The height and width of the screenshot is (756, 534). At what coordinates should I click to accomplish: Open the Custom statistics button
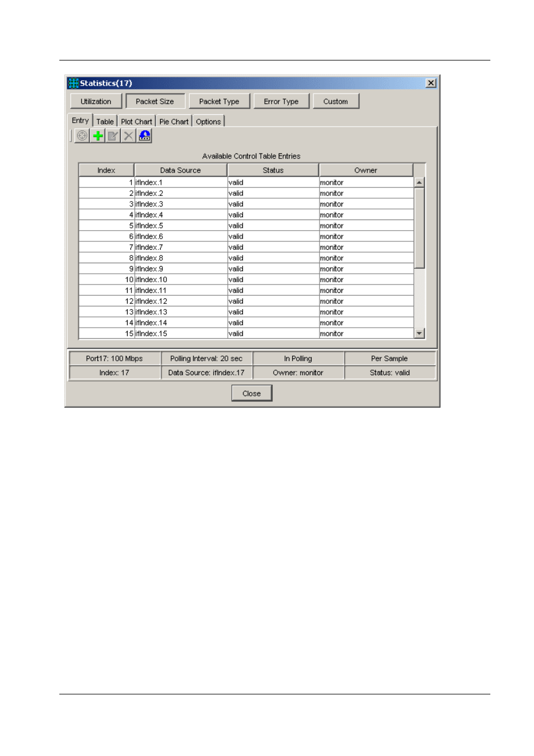pos(336,101)
